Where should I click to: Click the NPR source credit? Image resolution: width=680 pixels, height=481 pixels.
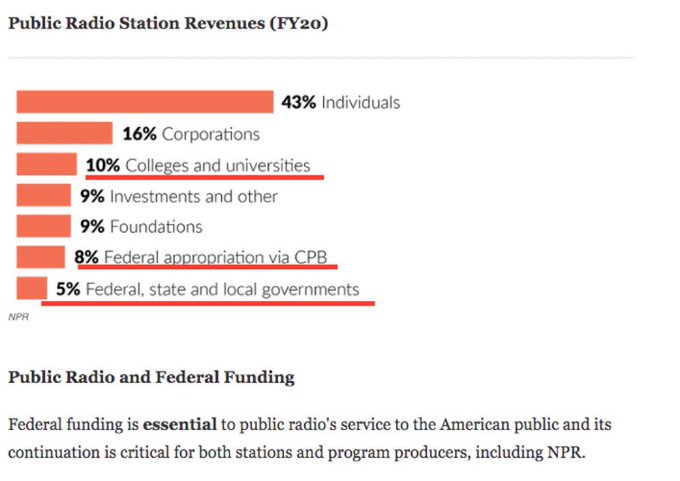pos(19,317)
